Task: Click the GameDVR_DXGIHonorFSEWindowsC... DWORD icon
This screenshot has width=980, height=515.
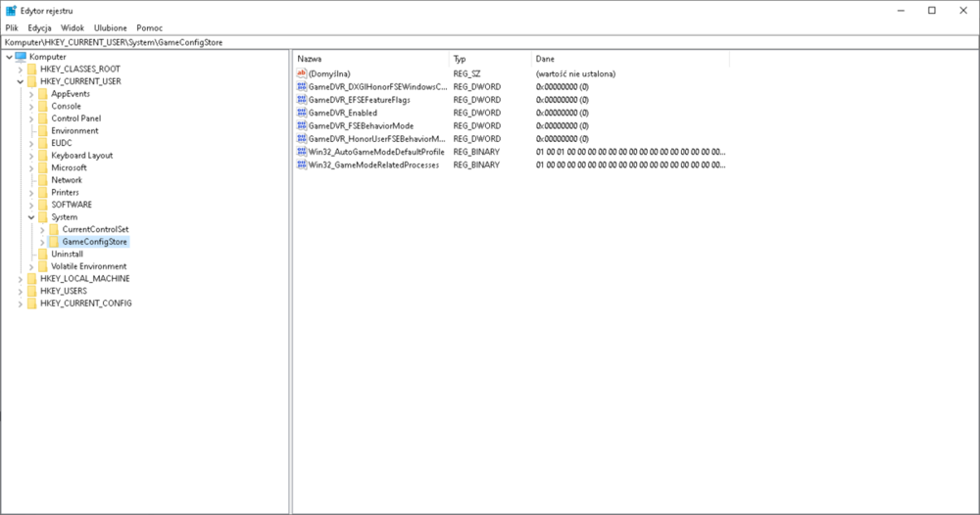Action: [301, 87]
